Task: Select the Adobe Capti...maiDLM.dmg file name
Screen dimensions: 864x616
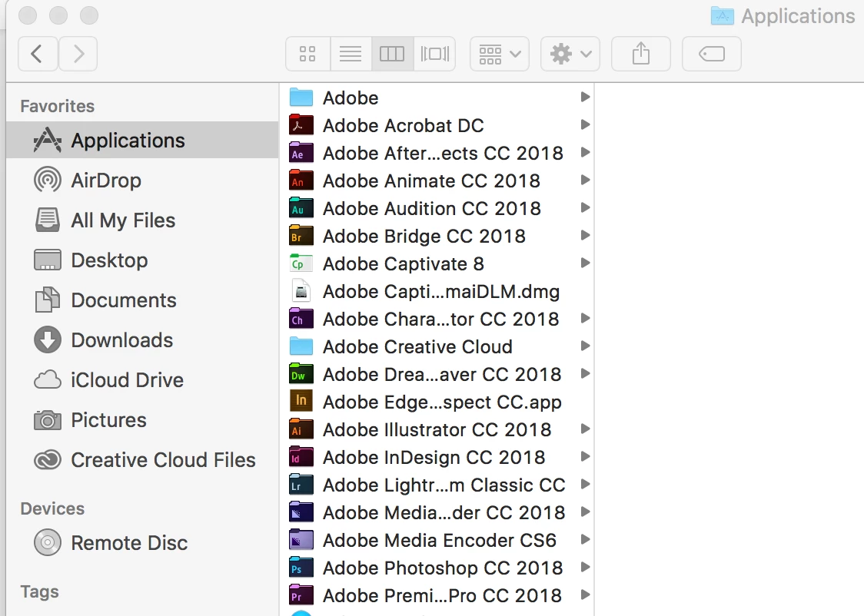Action: pos(441,292)
